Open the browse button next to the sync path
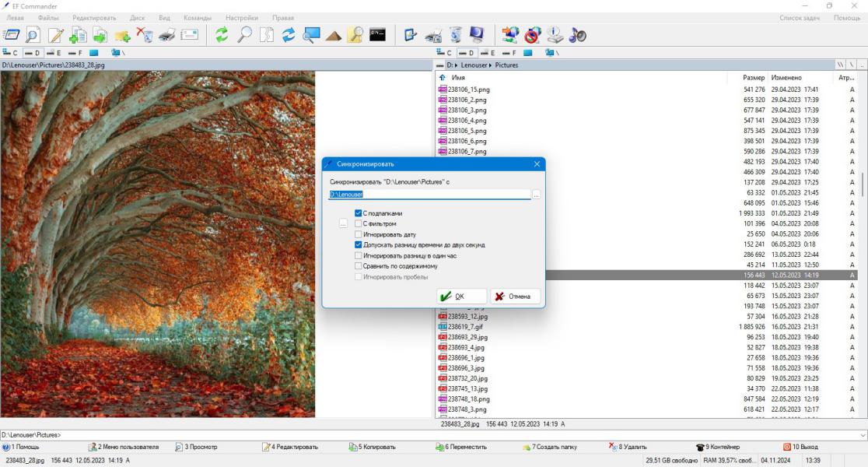This screenshot has height=467, width=868. point(536,195)
